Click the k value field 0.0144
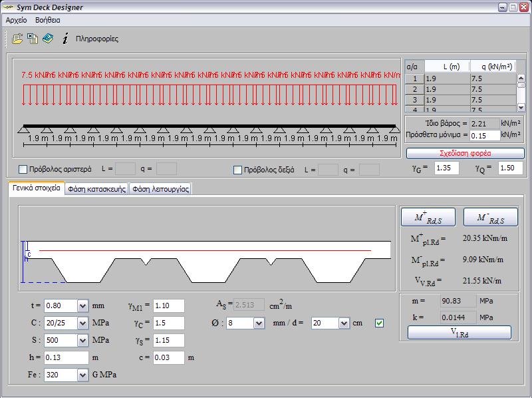 click(x=458, y=317)
